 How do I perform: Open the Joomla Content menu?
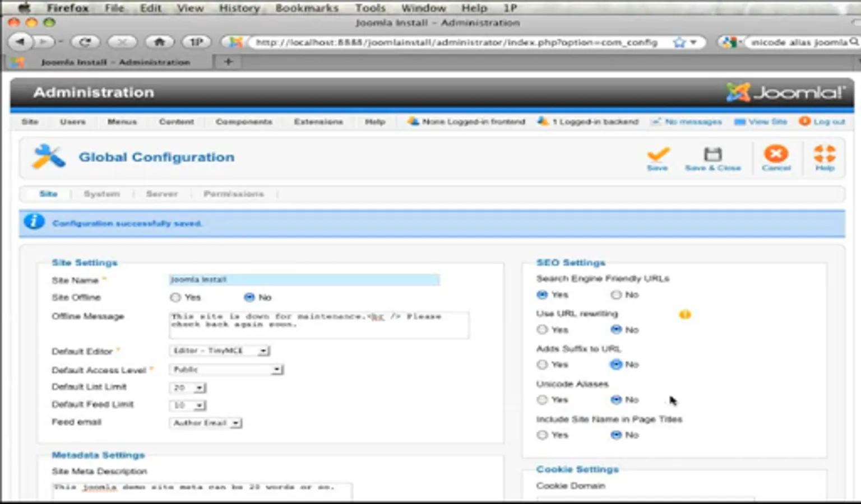coord(177,122)
